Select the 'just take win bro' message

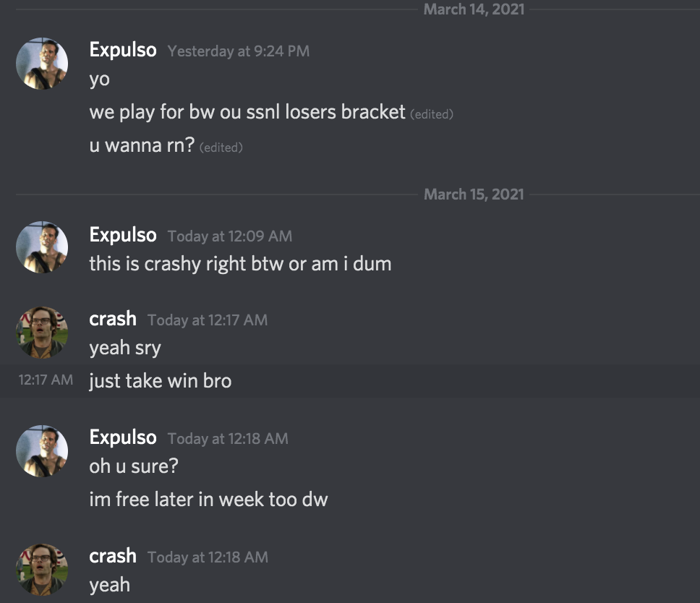pyautogui.click(x=161, y=381)
